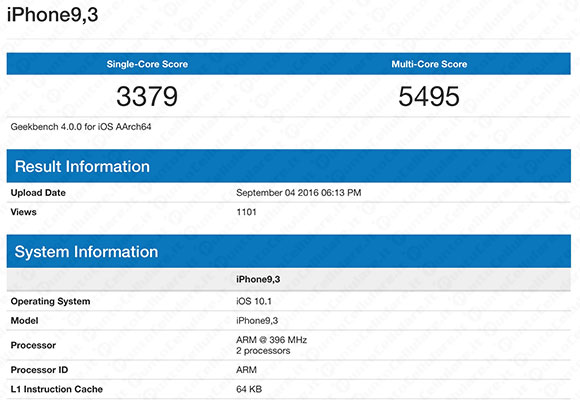
Task: Click the Operating System label
Action: click(x=50, y=301)
